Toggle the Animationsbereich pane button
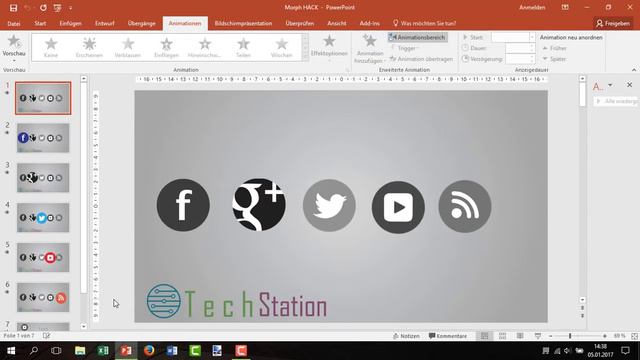The image size is (640, 360). (x=418, y=37)
